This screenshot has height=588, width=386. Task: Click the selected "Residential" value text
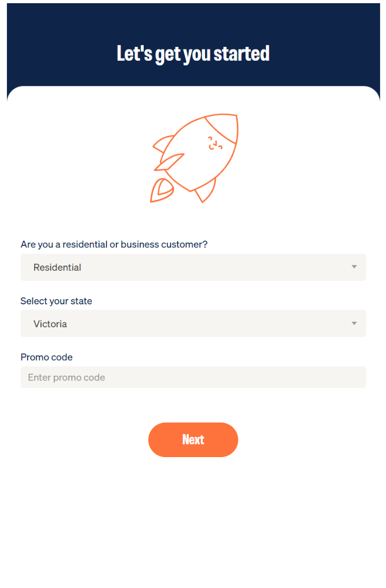click(x=58, y=268)
